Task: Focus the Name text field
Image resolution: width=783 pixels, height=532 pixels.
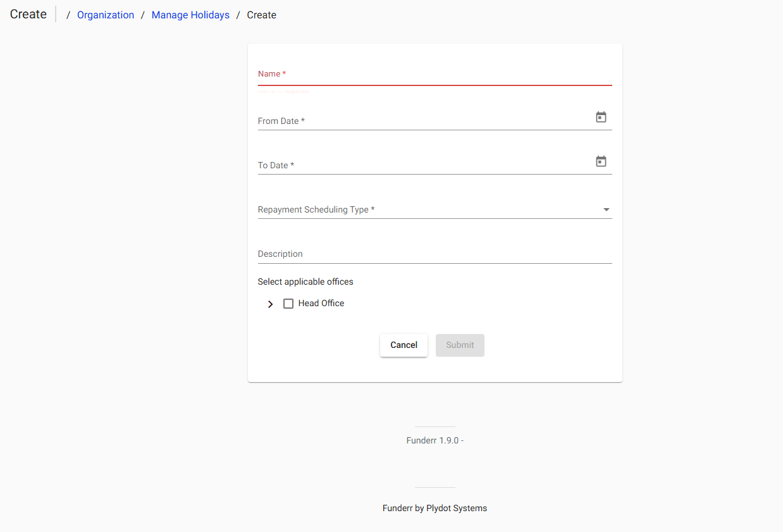Action: [435, 75]
